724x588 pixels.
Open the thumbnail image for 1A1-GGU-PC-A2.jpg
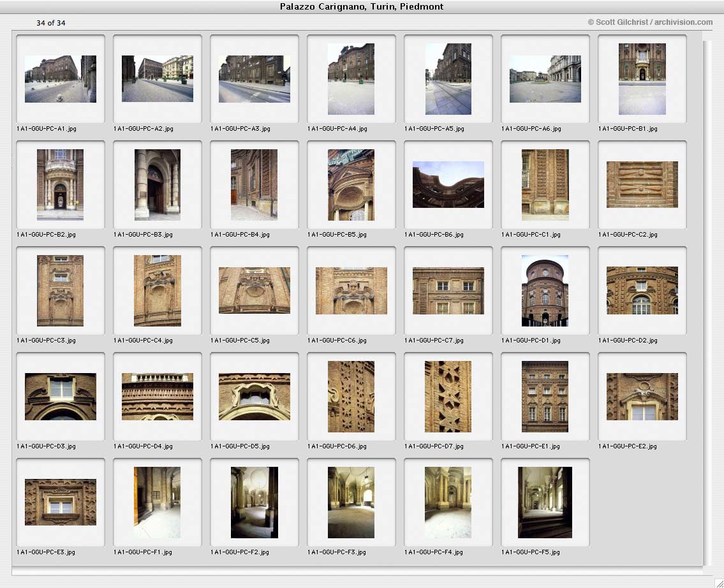pos(158,79)
